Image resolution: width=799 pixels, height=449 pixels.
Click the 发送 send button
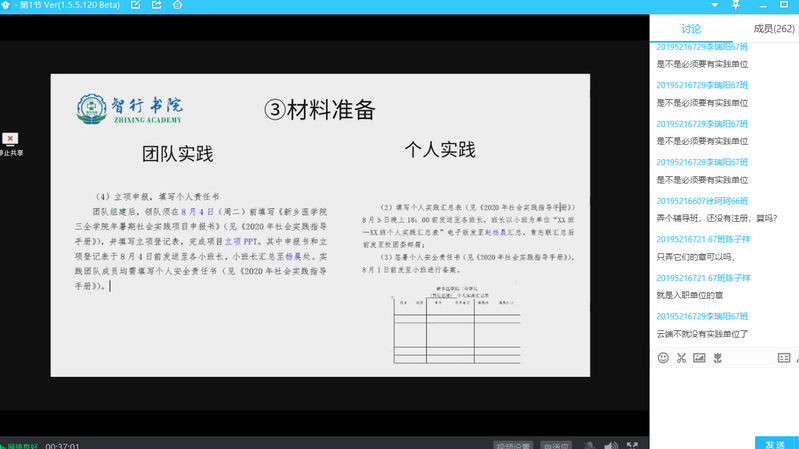pos(775,443)
